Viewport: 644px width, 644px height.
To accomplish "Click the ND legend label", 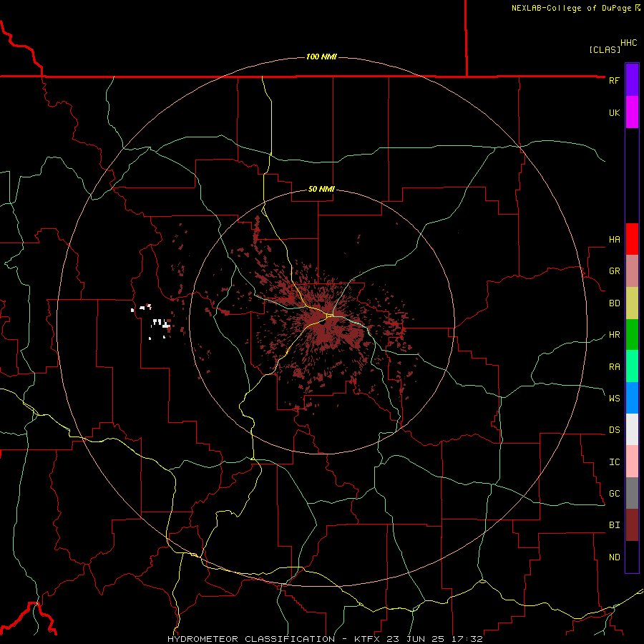I will (x=614, y=557).
